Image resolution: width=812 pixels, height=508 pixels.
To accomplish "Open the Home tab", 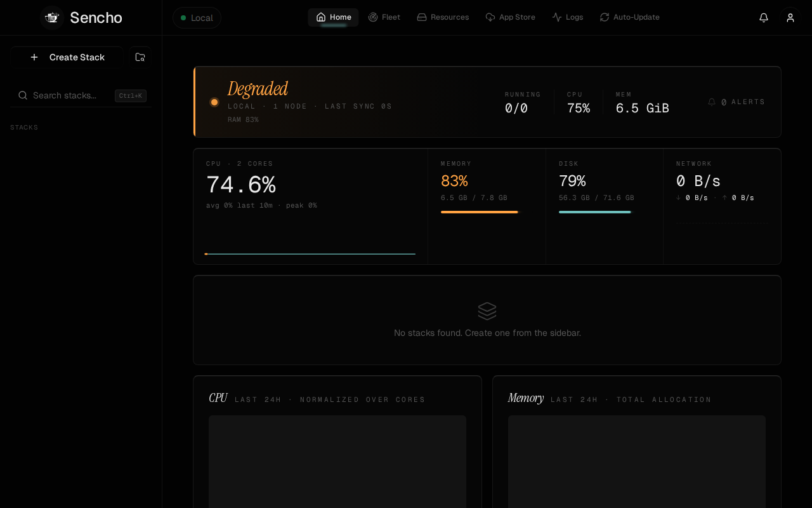I will (x=334, y=17).
